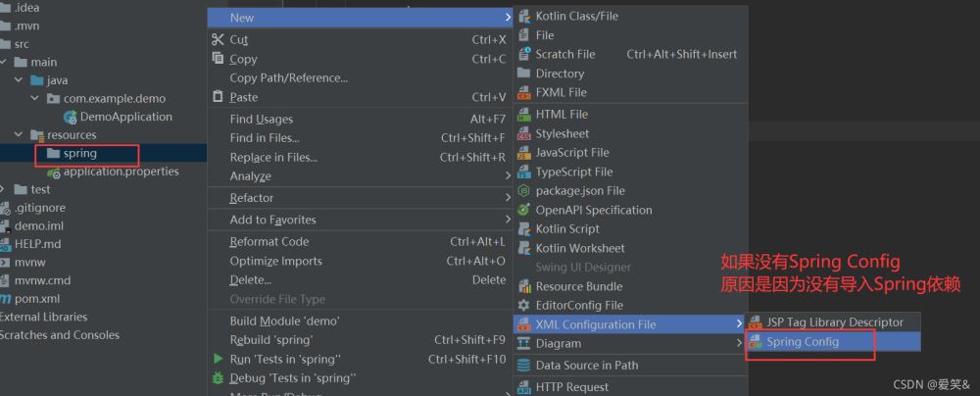The image size is (980, 396).
Task: Open the Add to Favorites submenu arrow
Action: click(508, 220)
